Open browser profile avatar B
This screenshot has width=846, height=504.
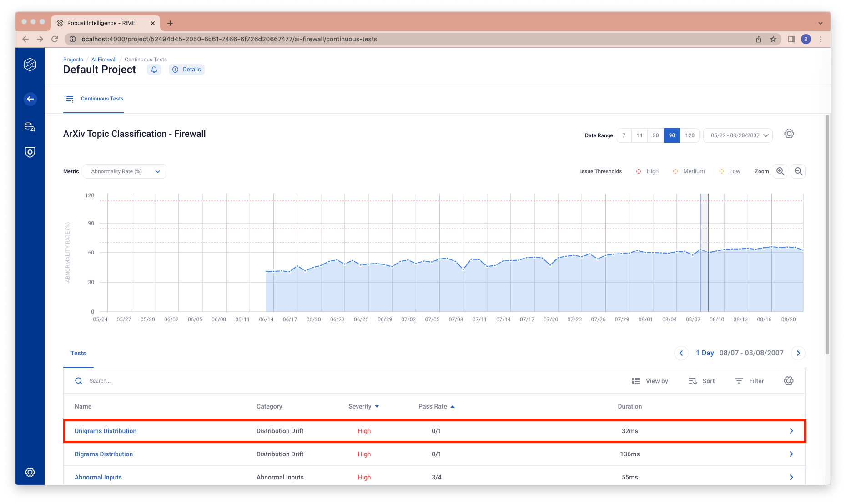pos(806,39)
